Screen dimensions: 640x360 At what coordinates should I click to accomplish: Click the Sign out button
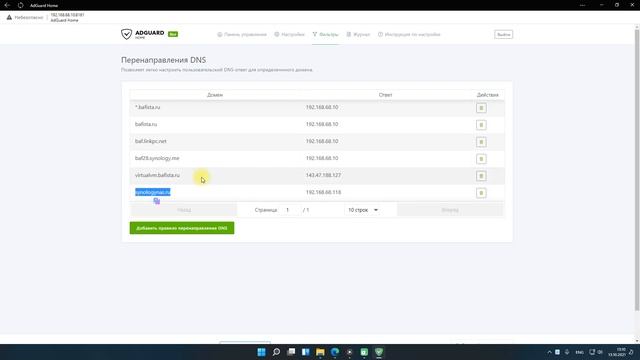504,35
